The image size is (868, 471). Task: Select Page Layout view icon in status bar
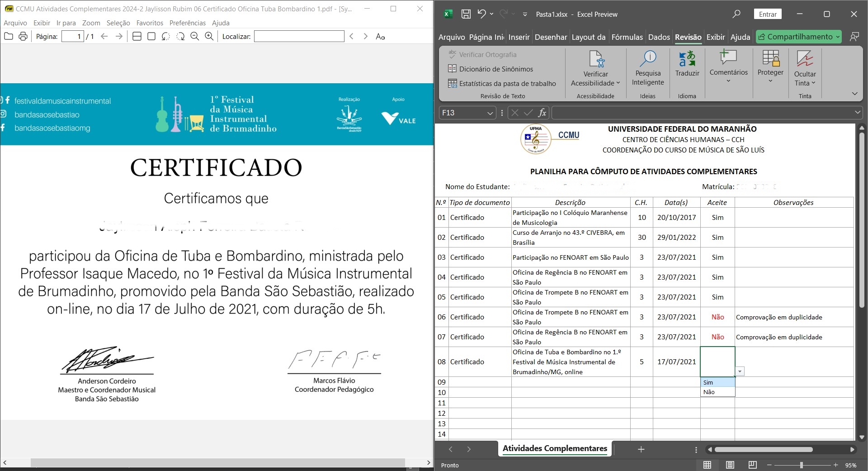[x=730, y=465]
